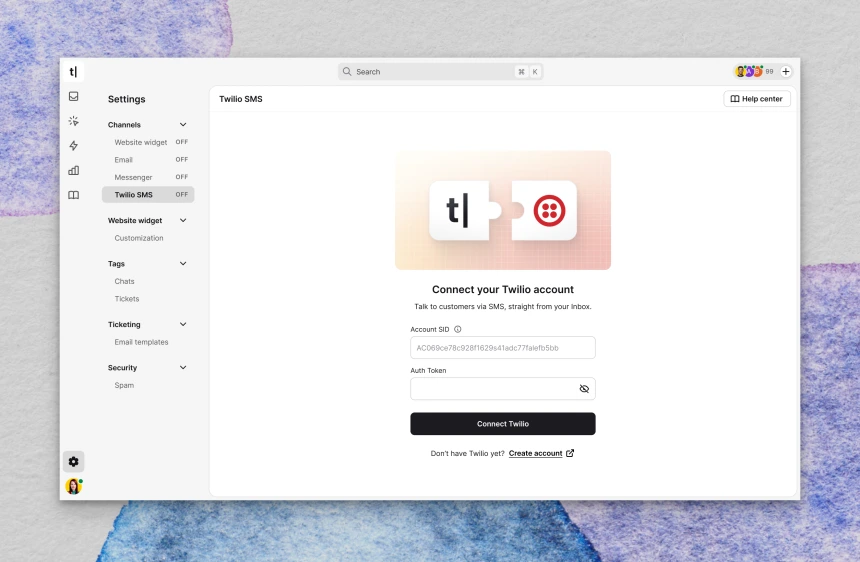Follow the Create account link
Screen dimensions: 860x562
pos(535,453)
